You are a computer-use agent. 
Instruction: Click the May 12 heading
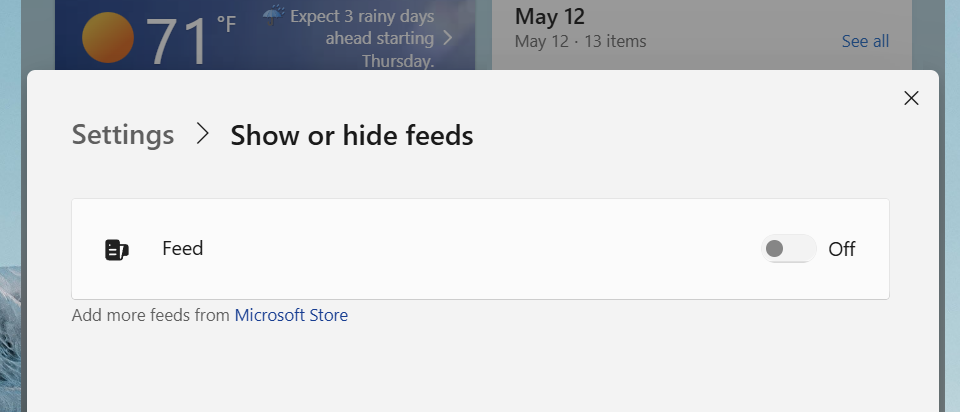coord(549,16)
